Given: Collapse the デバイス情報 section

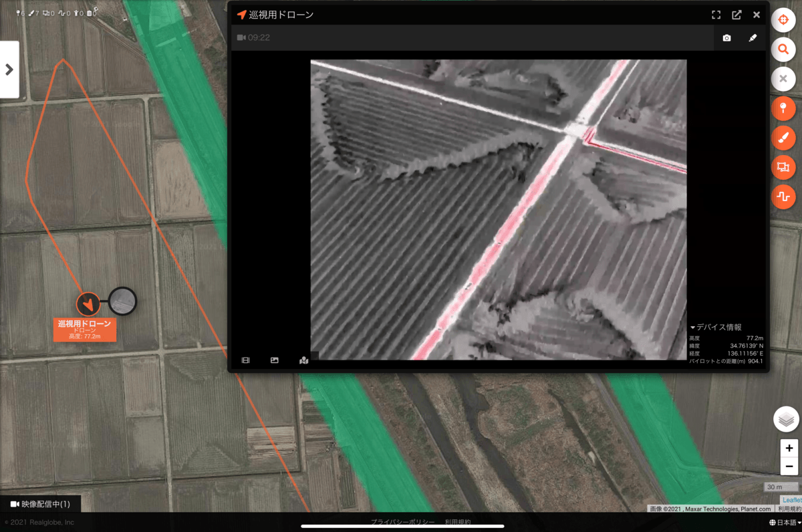Looking at the screenshot, I should (x=716, y=327).
